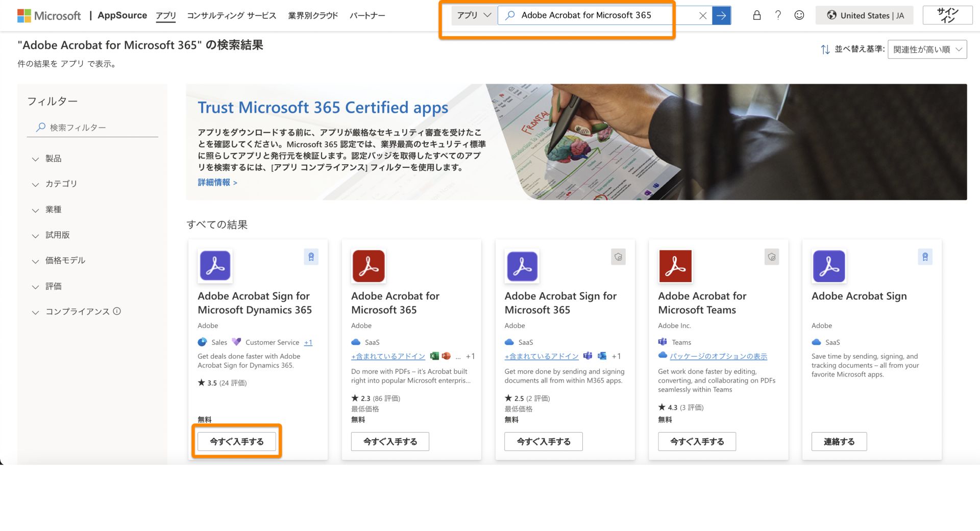
Task: Submit search with blue arrow button
Action: (721, 15)
